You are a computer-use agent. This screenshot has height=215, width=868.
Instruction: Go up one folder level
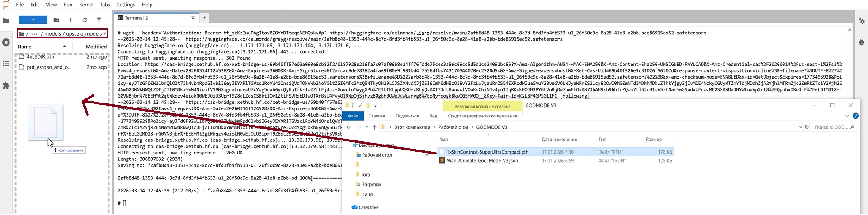tap(374, 127)
